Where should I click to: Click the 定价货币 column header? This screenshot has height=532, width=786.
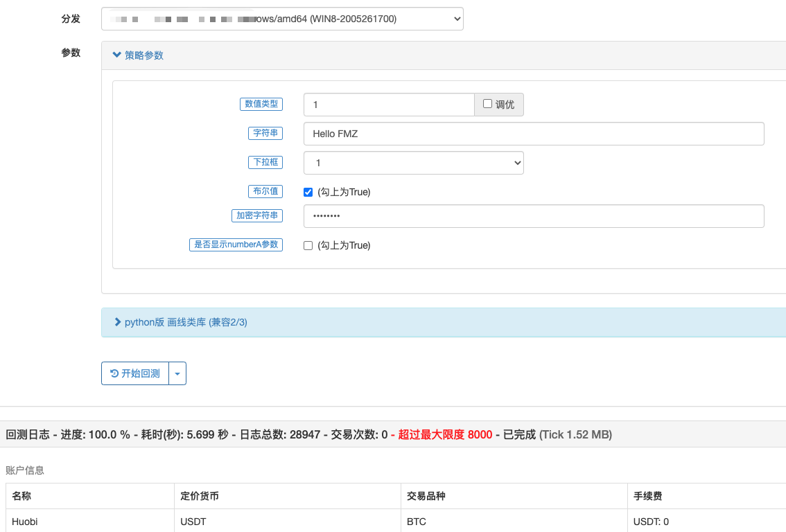(200, 496)
